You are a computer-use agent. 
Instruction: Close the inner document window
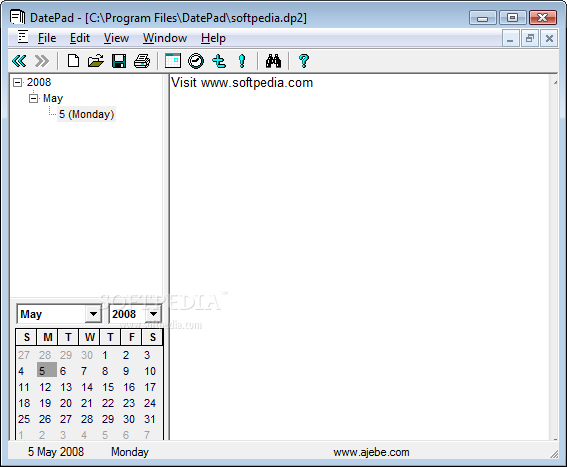pyautogui.click(x=549, y=38)
